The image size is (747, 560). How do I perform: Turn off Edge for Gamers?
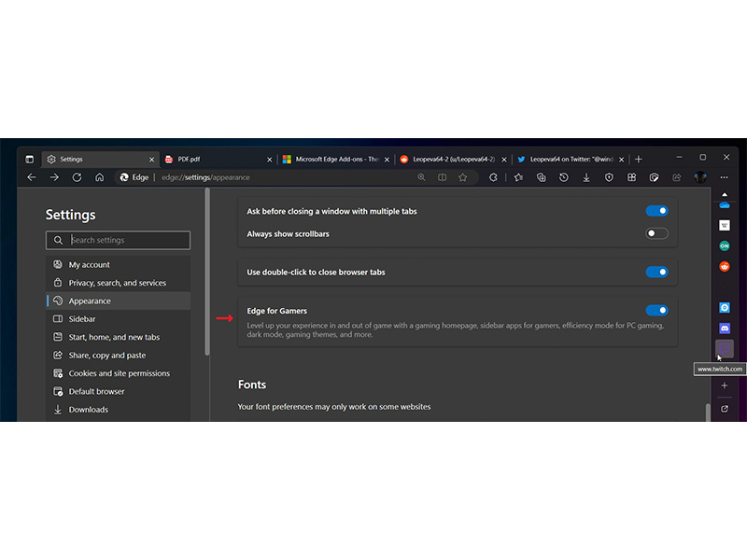click(657, 311)
